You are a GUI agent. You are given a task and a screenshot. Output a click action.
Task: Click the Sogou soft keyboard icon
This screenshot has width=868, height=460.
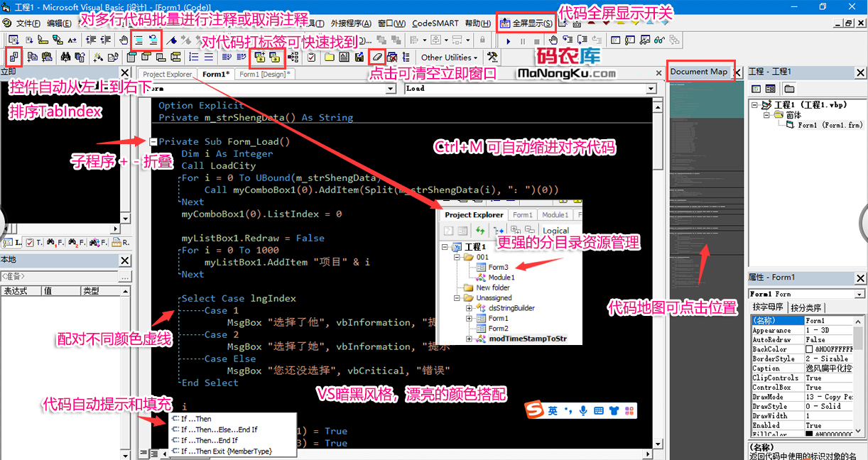(x=599, y=410)
